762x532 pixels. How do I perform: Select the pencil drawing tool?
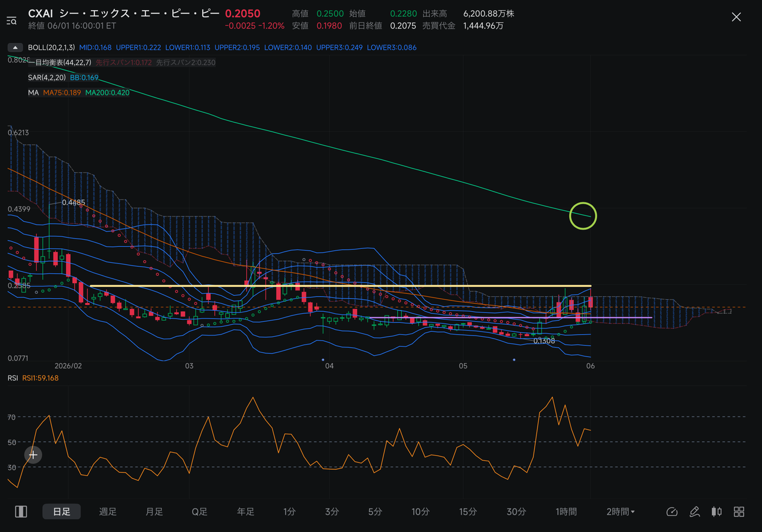694,512
